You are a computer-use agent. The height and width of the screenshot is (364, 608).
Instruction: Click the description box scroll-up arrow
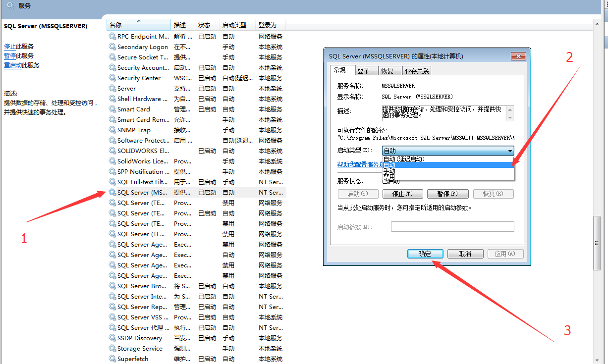(x=510, y=109)
